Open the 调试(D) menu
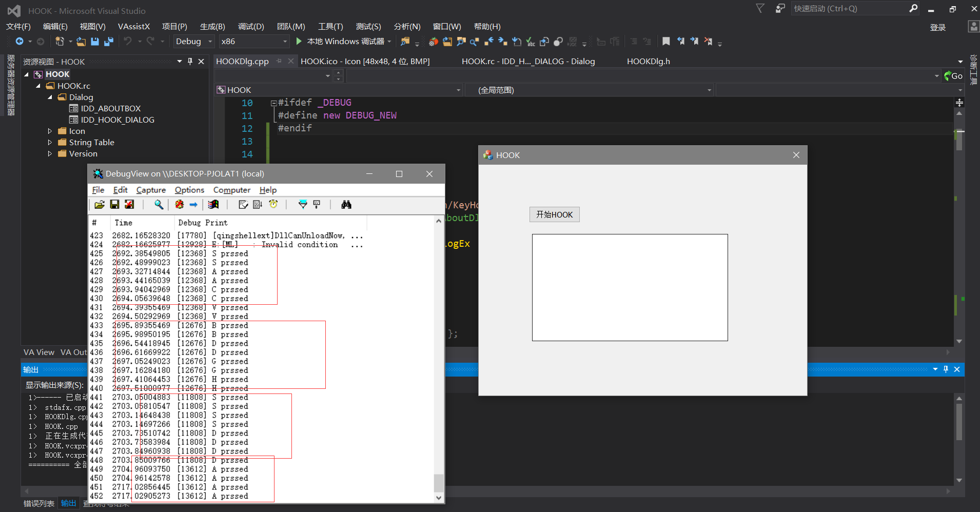The height and width of the screenshot is (512, 980). coord(251,27)
